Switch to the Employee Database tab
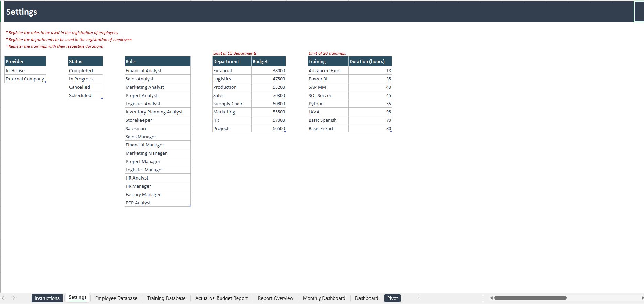The height and width of the screenshot is (304, 644). coord(116,298)
